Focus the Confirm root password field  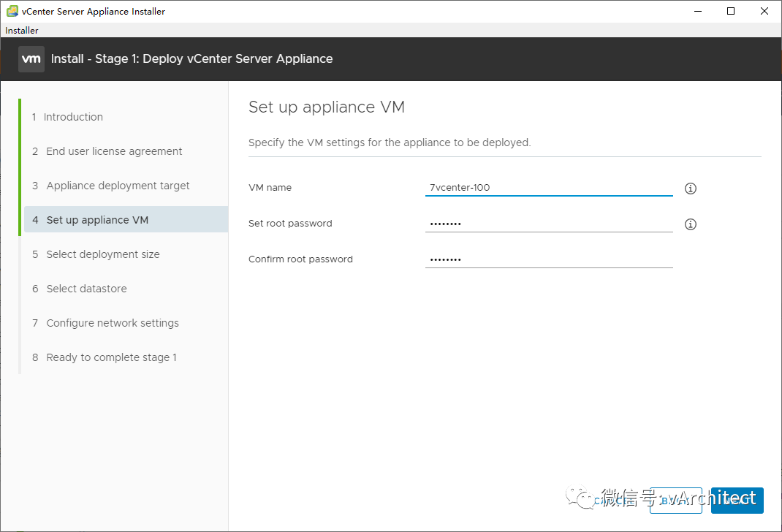click(x=548, y=259)
